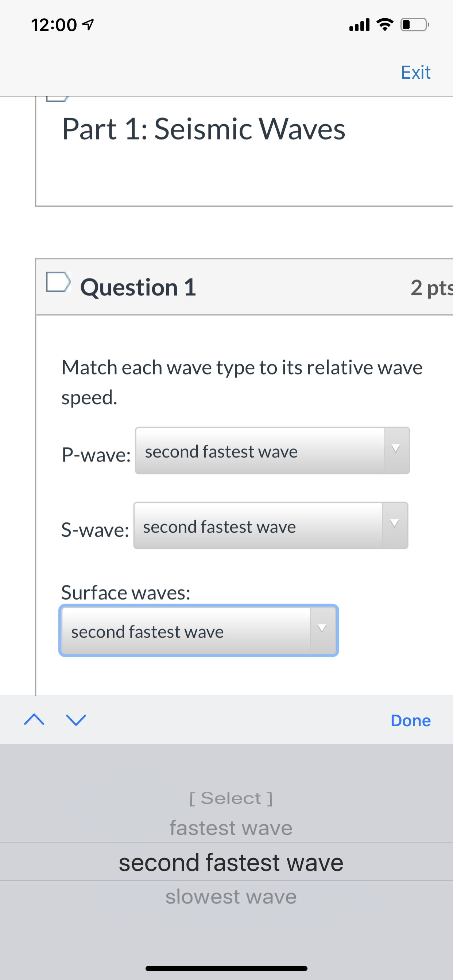The image size is (453, 980).
Task: Tap Done to close the picker
Action: click(410, 720)
